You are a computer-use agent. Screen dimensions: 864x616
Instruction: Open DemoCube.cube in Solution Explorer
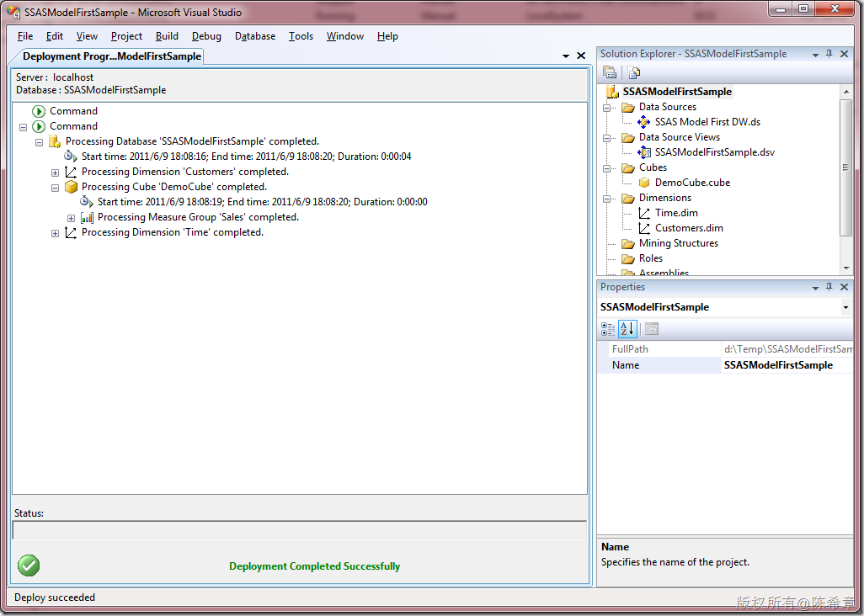pos(693,183)
